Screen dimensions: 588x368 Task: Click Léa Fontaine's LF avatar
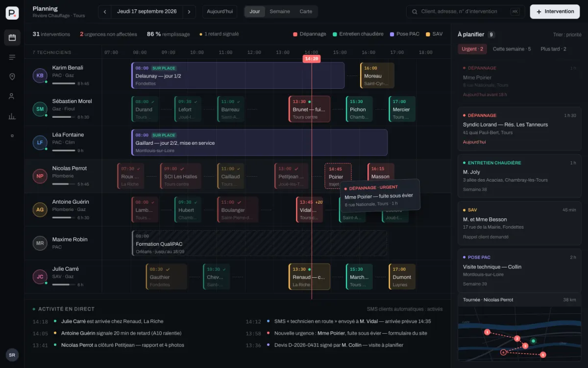coord(40,143)
